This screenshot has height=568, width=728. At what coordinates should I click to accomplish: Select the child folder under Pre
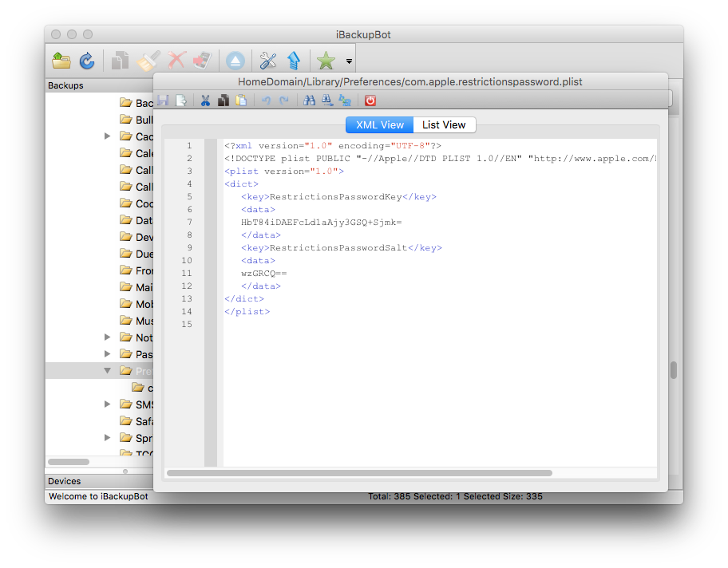(142, 388)
